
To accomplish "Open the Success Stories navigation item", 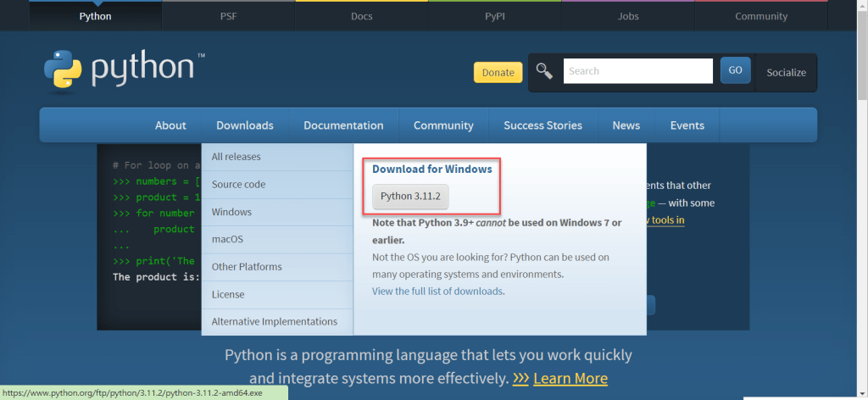I will tap(542, 125).
